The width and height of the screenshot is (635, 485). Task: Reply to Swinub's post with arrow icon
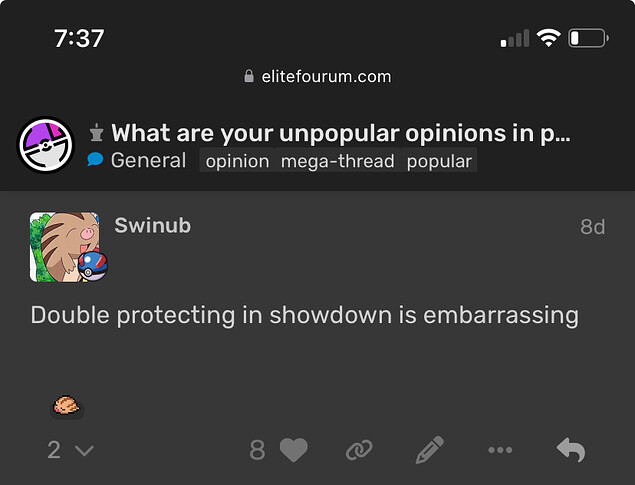pyautogui.click(x=571, y=449)
